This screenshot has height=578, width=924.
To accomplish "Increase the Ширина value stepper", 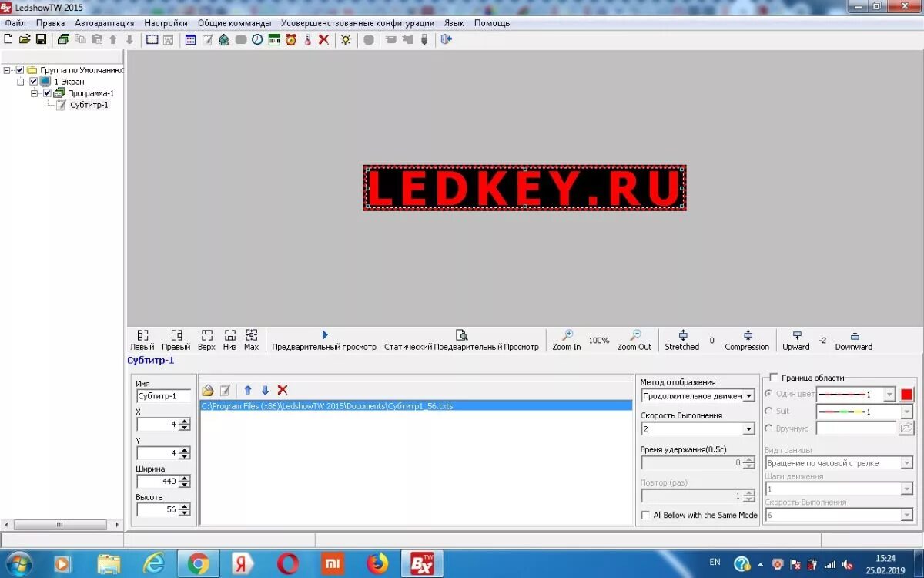I will tap(184, 478).
